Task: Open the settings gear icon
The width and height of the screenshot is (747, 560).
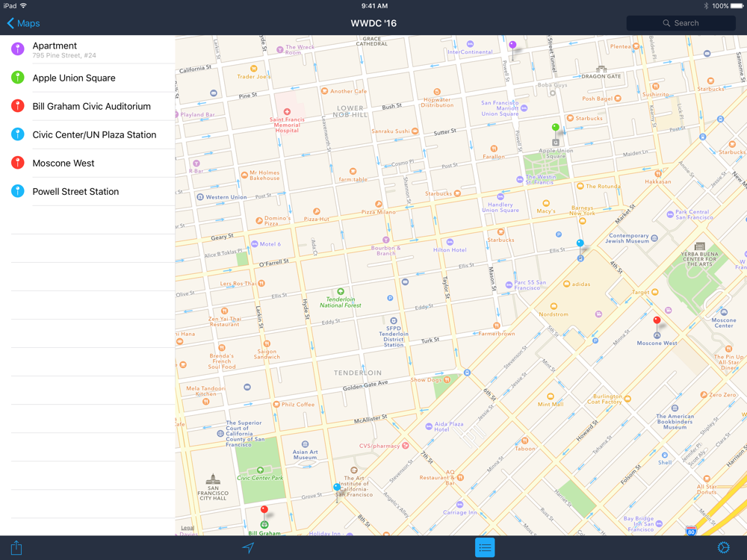Action: point(723,547)
